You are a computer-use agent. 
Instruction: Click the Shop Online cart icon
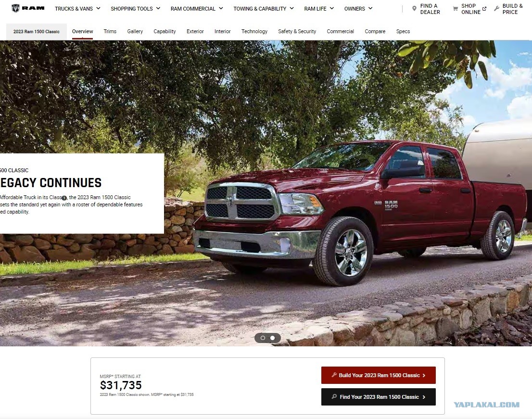click(456, 9)
